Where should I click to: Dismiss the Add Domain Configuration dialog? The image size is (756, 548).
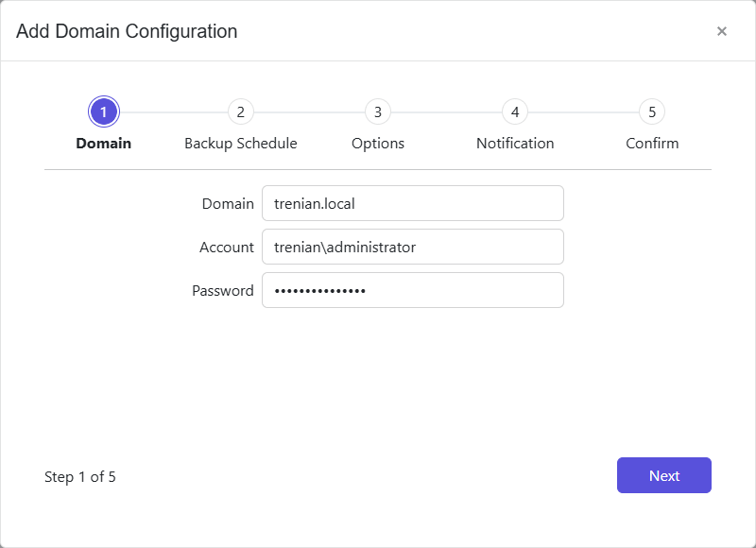(x=721, y=31)
